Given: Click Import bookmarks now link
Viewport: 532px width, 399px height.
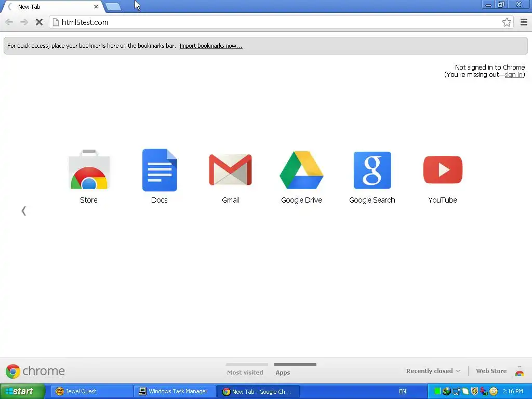Looking at the screenshot, I should pyautogui.click(x=211, y=46).
